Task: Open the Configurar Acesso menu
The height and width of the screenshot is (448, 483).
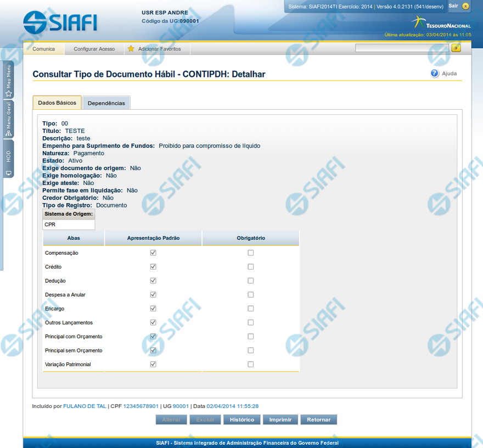Action: coord(94,49)
